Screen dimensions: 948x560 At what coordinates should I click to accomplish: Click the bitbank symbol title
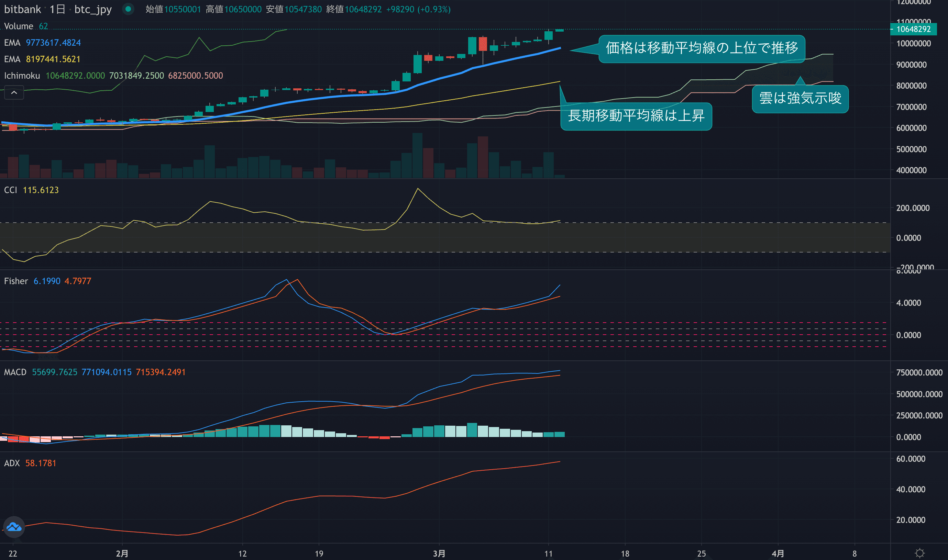(22, 9)
